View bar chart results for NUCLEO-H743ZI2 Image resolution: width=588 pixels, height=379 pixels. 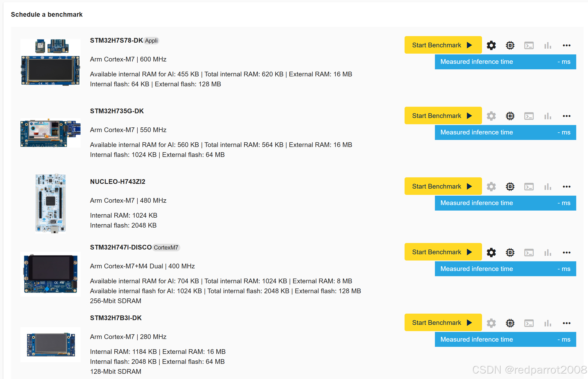pyautogui.click(x=548, y=186)
